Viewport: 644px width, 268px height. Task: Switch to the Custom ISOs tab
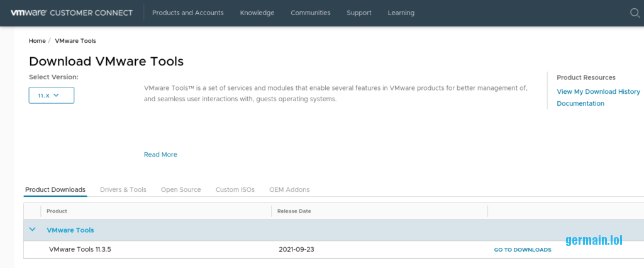(x=235, y=189)
